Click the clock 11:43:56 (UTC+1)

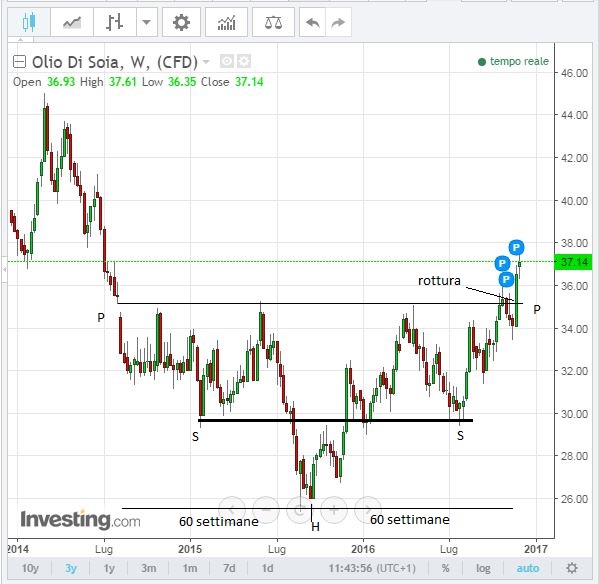click(x=372, y=568)
